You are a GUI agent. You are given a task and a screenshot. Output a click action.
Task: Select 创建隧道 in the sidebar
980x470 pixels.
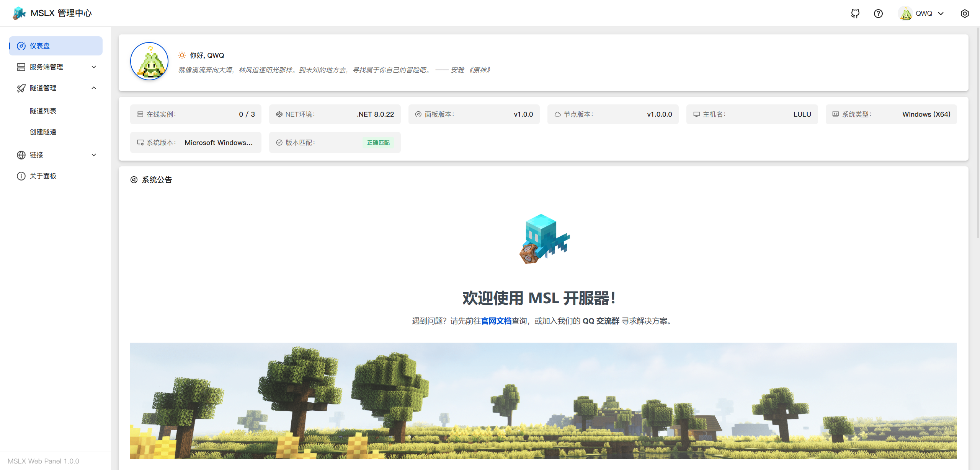point(43,132)
